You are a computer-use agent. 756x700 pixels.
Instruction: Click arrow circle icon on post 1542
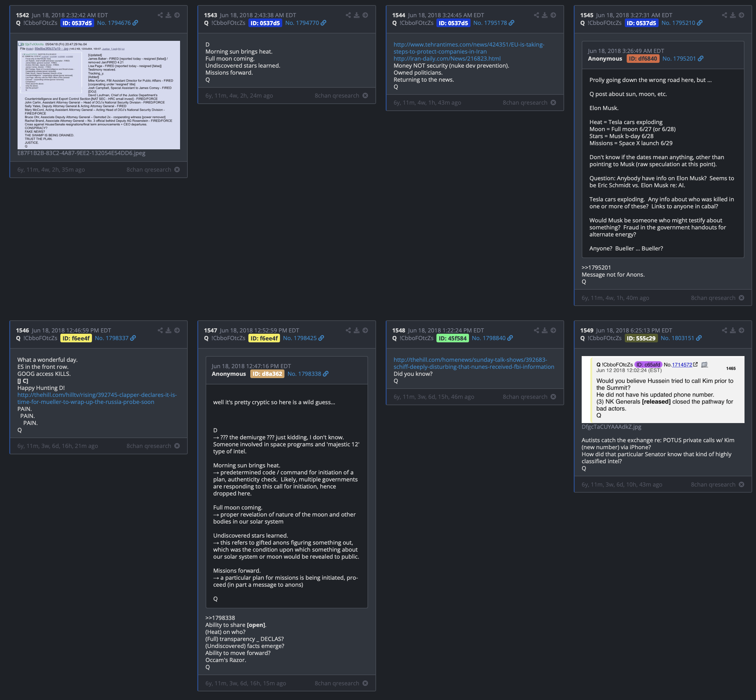coord(177,15)
